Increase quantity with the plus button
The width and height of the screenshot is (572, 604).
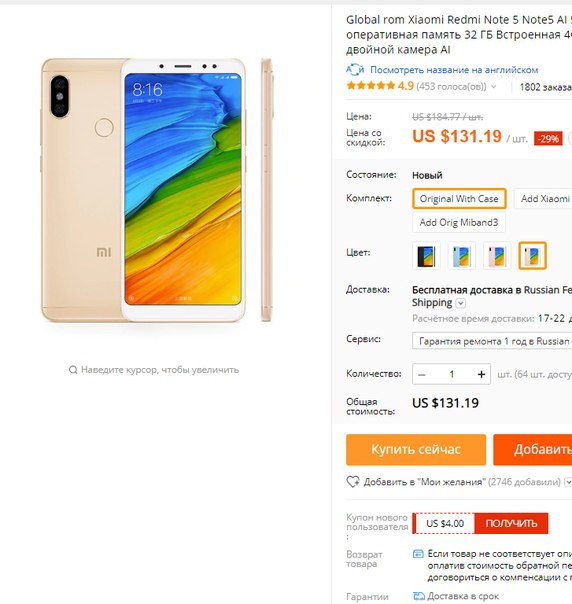click(x=481, y=374)
